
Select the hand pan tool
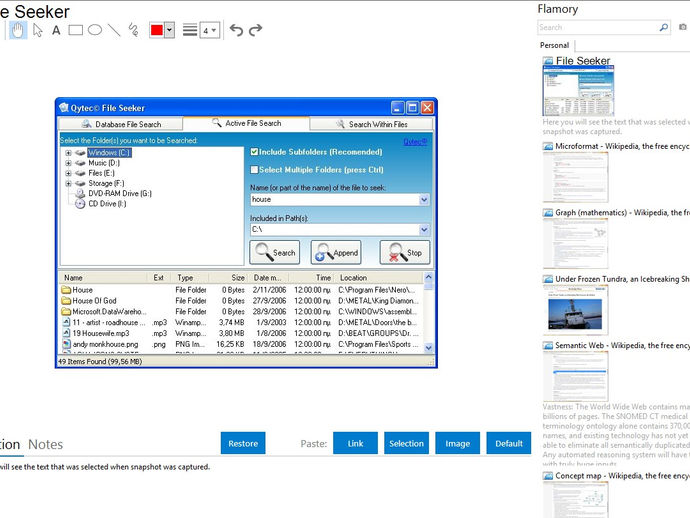(x=18, y=30)
